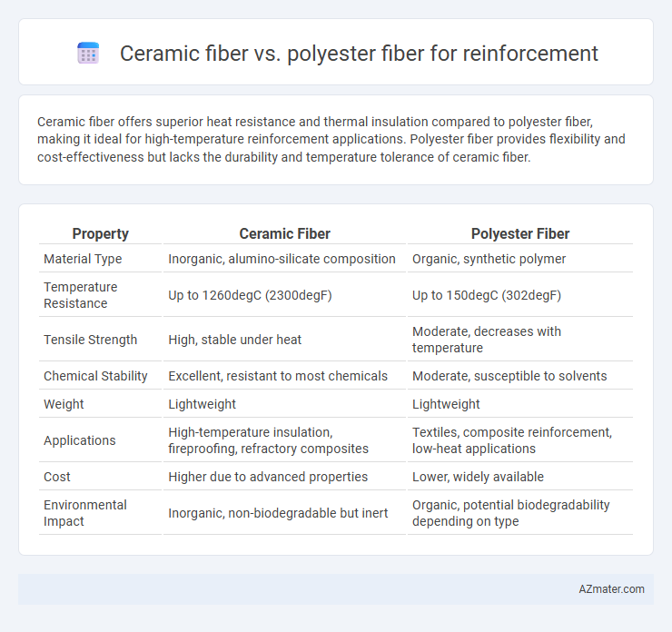The image size is (672, 632).
Task: Click the 'Chemical Stability' row label
Action: 95,376
